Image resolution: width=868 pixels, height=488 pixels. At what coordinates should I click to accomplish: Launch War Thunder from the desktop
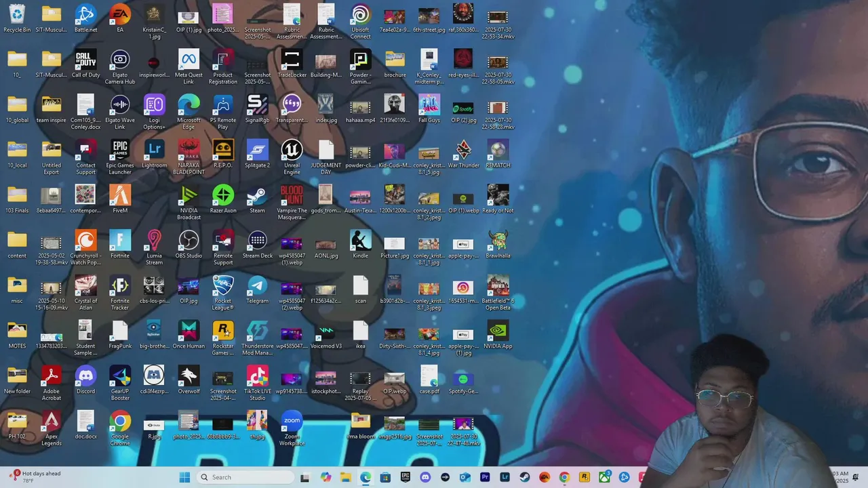point(463,154)
